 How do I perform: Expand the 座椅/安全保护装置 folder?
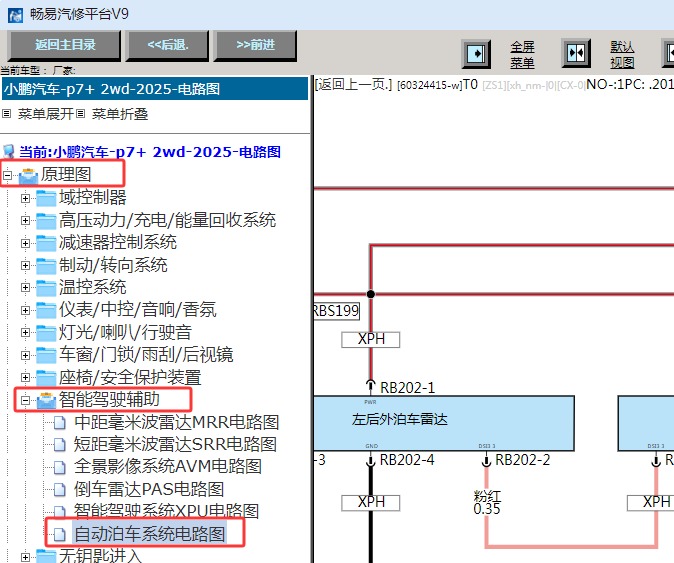tap(25, 377)
